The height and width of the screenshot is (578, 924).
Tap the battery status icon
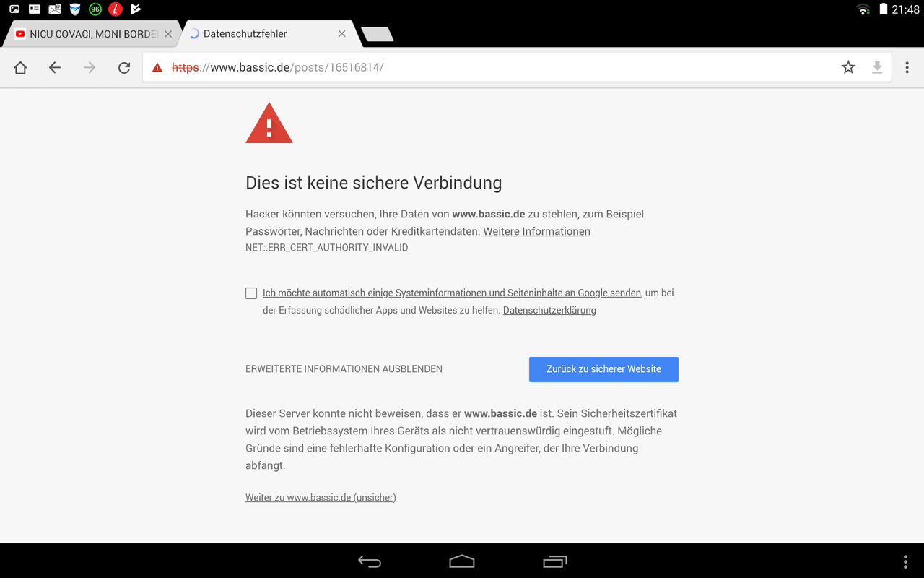(884, 9)
